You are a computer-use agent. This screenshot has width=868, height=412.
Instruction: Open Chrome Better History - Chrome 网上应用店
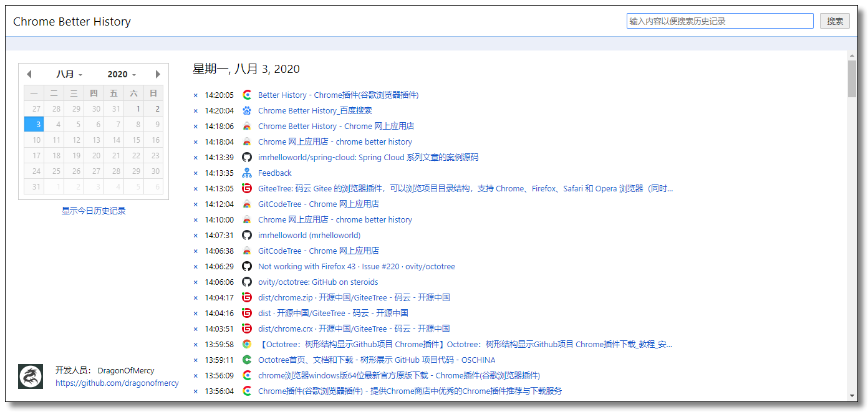tap(336, 127)
